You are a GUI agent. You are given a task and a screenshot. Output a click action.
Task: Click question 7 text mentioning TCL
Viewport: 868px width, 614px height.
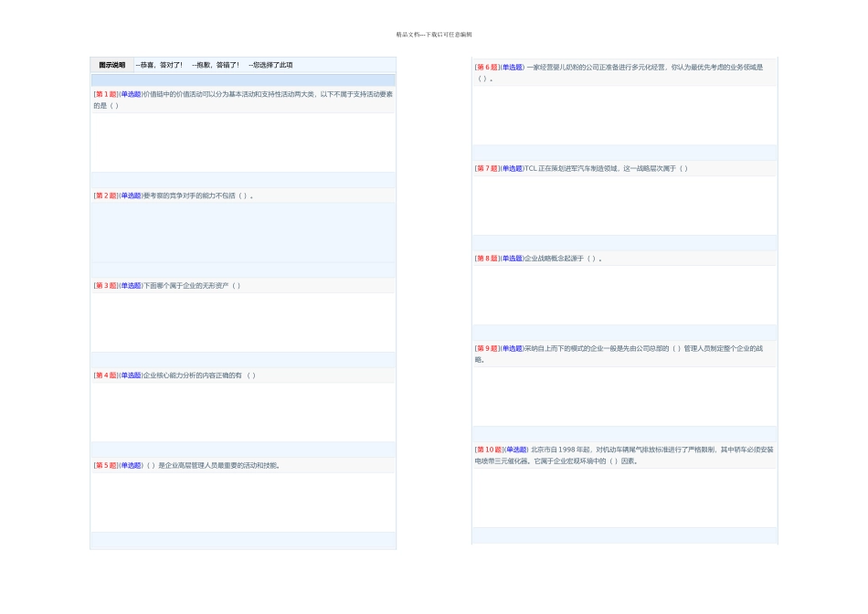click(x=606, y=169)
